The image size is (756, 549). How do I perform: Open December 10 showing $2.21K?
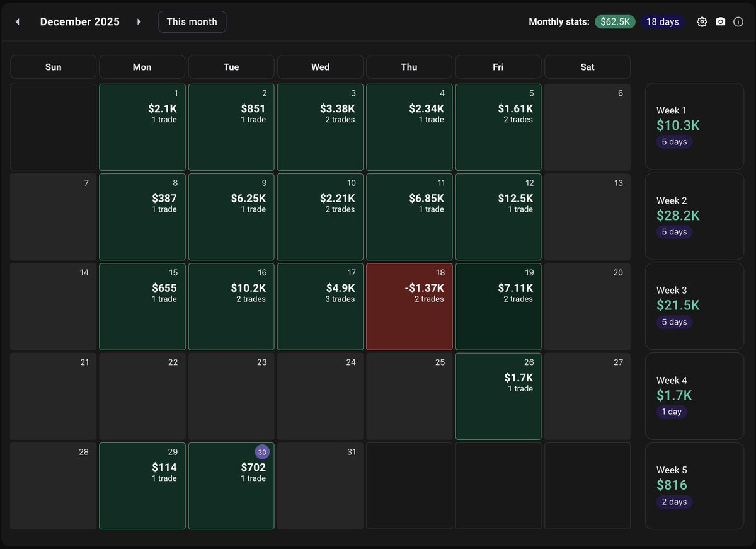point(320,217)
